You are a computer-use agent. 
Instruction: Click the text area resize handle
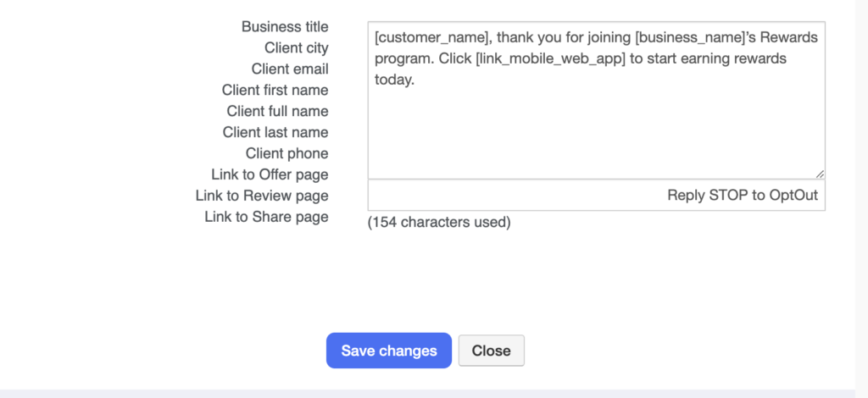coord(819,174)
